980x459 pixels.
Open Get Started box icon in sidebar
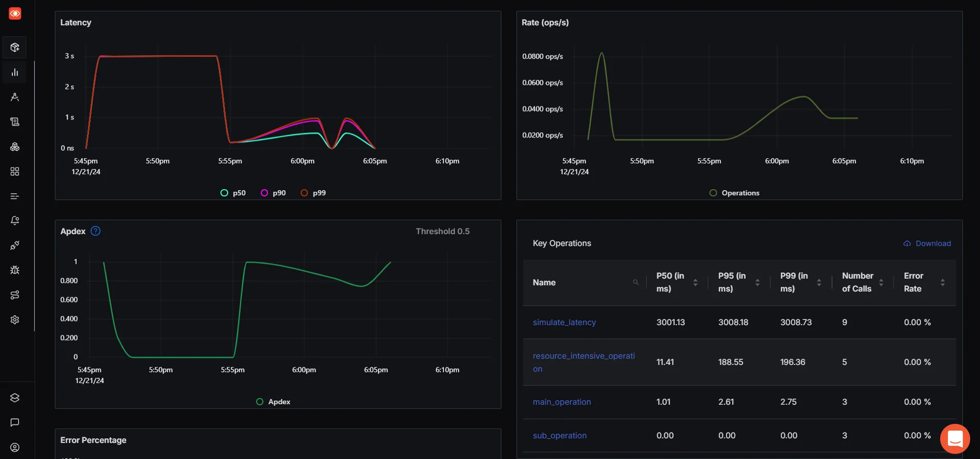click(15, 48)
